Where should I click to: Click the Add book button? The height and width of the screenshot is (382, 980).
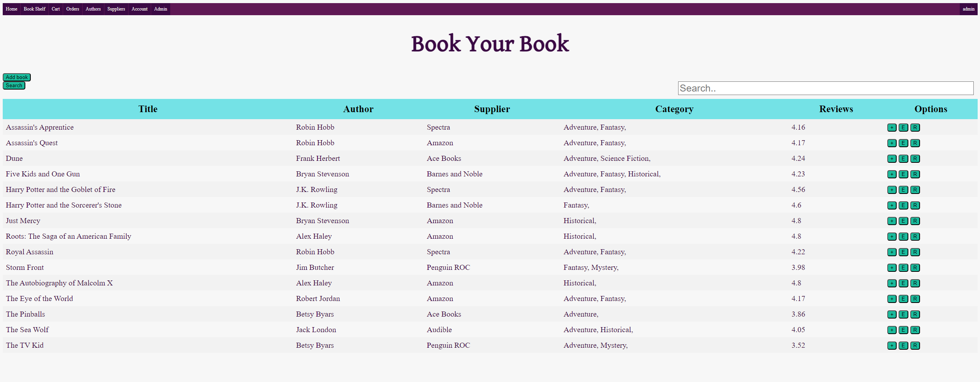tap(17, 77)
